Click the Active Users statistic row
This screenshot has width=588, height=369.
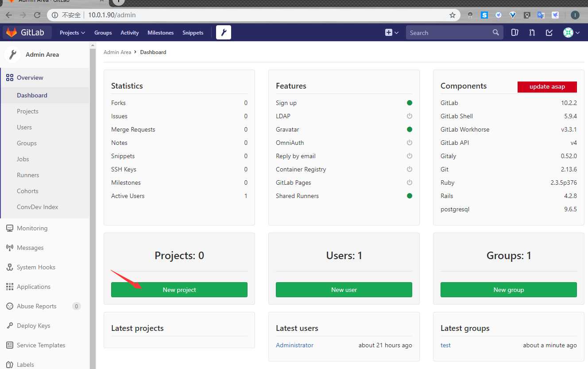[179, 196]
